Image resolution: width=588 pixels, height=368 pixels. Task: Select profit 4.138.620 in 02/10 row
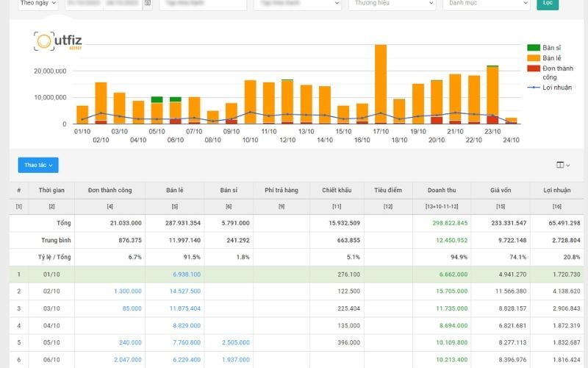[566, 291]
